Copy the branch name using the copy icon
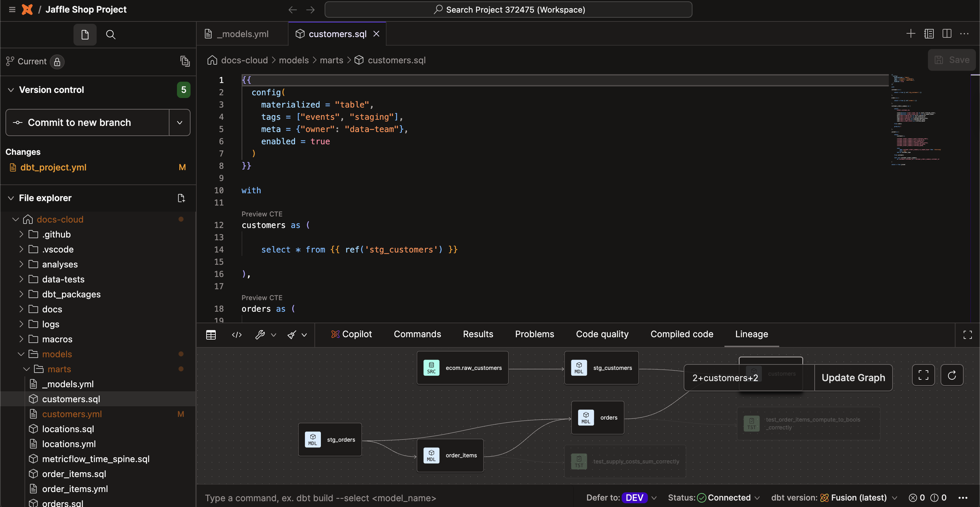The height and width of the screenshot is (507, 980). tap(185, 61)
